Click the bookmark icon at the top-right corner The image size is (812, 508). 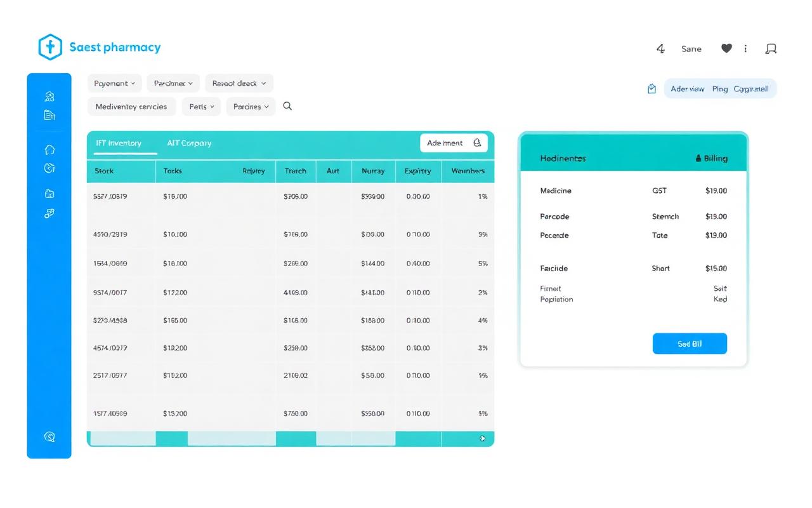coord(771,49)
